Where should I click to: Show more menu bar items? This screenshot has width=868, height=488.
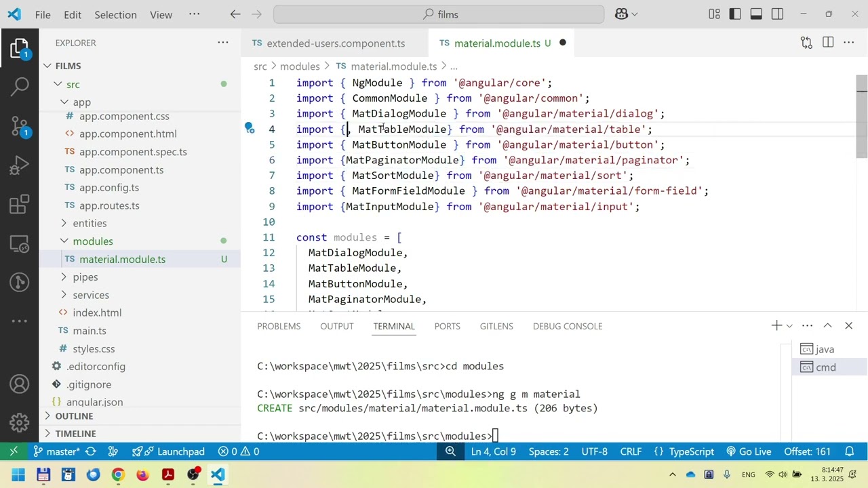point(195,14)
